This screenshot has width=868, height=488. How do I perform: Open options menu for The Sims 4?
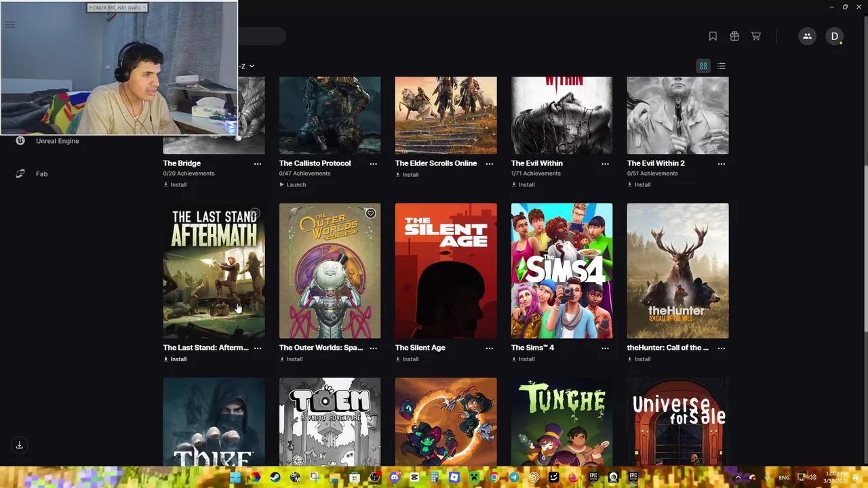click(606, 348)
